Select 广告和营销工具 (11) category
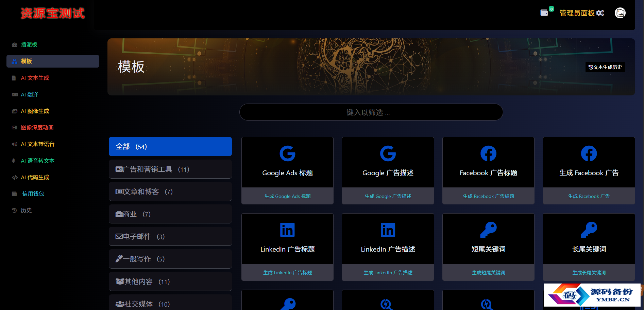Screen dimensions: 644x310 (170, 169)
